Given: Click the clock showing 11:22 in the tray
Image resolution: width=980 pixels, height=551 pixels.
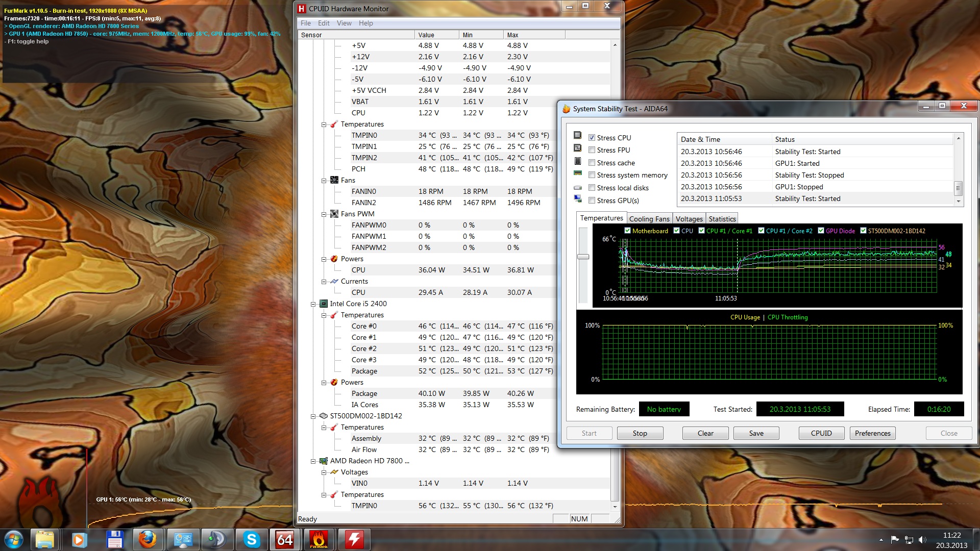Looking at the screenshot, I should (x=951, y=535).
